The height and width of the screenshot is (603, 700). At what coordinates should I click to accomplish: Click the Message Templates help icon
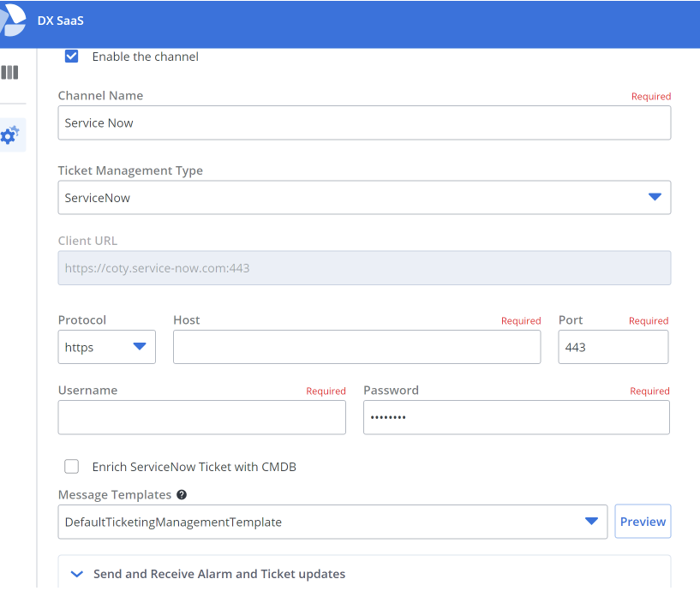point(182,495)
